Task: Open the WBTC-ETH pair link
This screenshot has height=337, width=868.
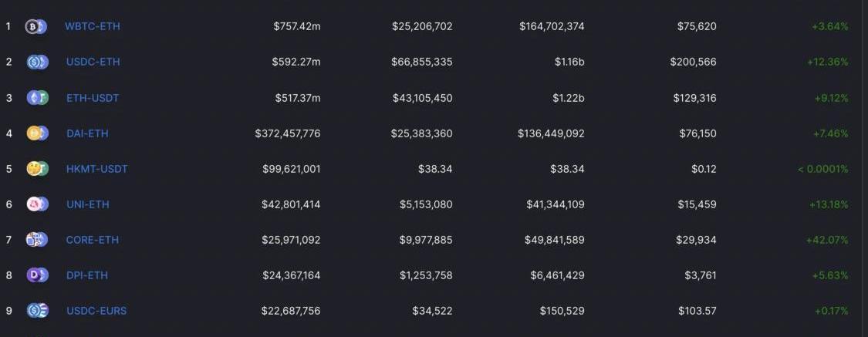Action: [x=92, y=26]
